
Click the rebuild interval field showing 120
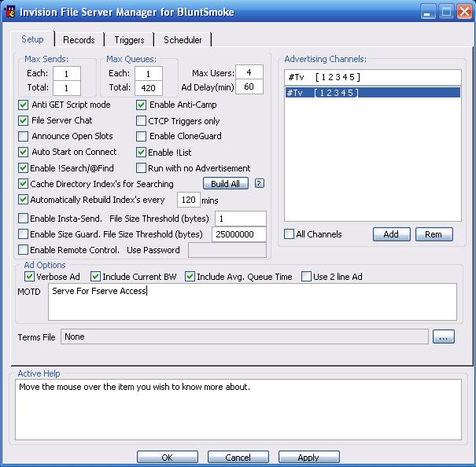(189, 200)
